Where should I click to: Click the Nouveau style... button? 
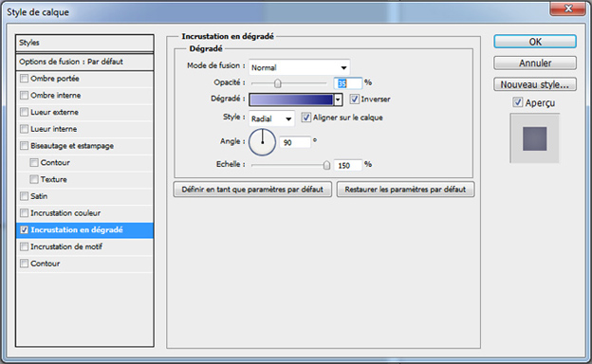[535, 84]
